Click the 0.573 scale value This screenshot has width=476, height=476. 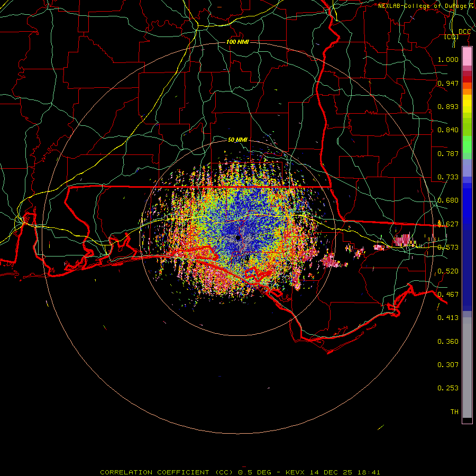coord(448,248)
